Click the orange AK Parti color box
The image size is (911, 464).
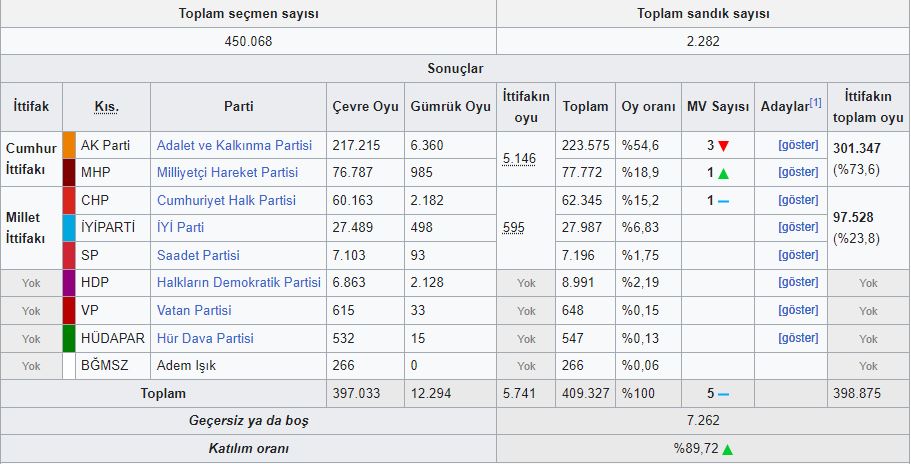click(69, 145)
